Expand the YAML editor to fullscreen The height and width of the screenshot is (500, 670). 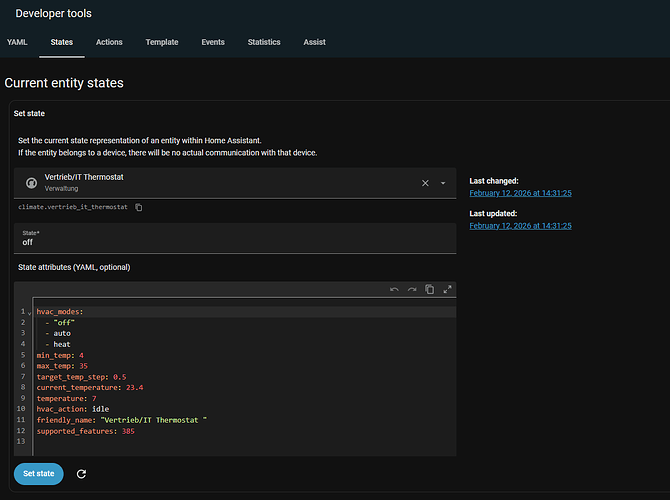coord(447,290)
